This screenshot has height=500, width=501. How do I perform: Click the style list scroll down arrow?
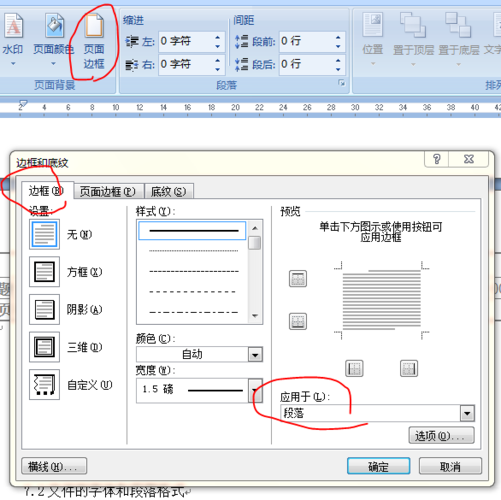[255, 316]
